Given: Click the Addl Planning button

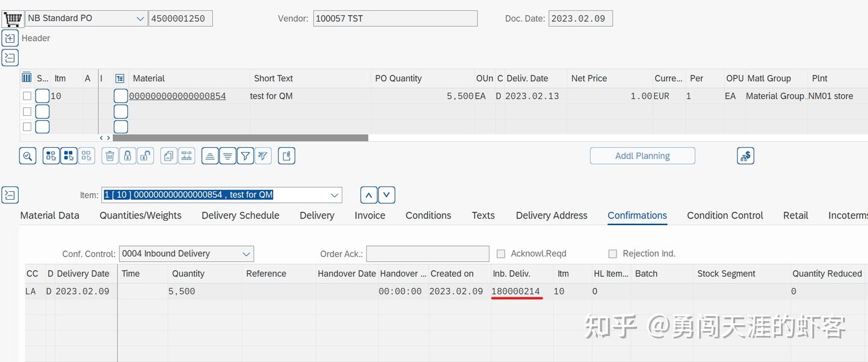Looking at the screenshot, I should (x=642, y=156).
